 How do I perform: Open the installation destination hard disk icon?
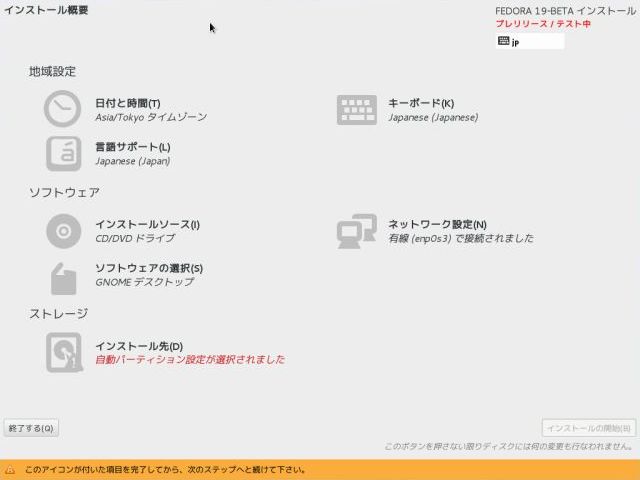click(64, 352)
